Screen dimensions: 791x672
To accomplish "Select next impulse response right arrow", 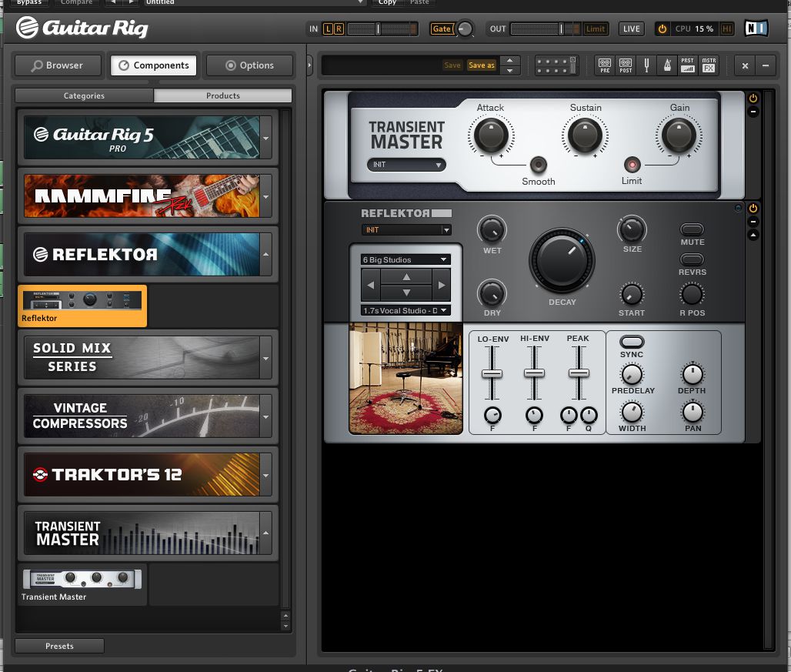I will [442, 285].
